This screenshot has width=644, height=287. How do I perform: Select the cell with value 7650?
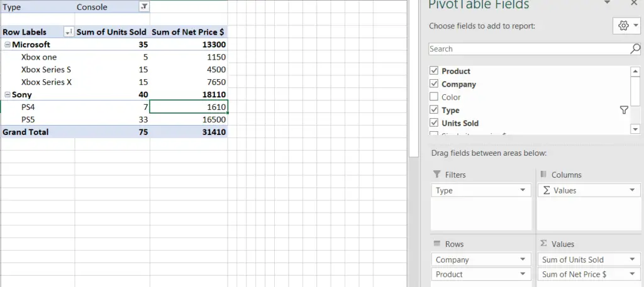[189, 82]
